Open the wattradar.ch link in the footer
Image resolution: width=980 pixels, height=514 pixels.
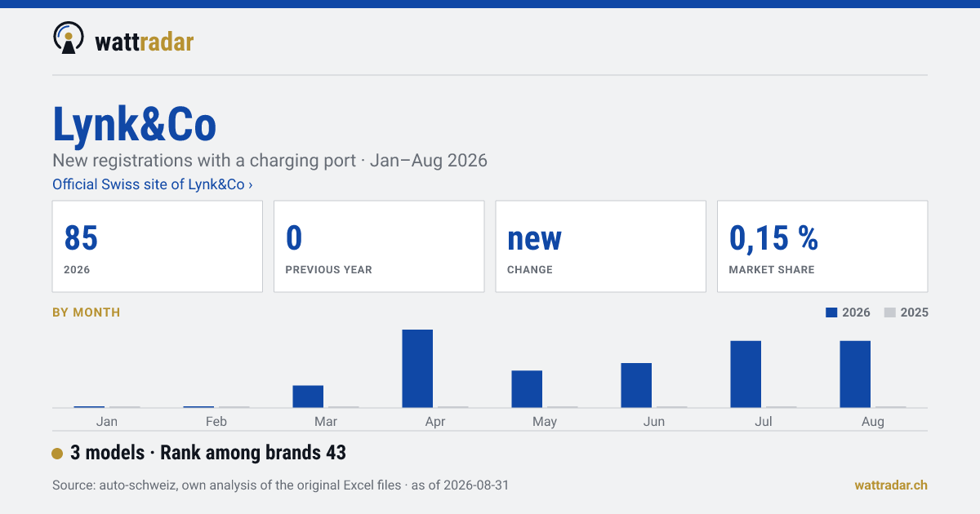pos(891,485)
